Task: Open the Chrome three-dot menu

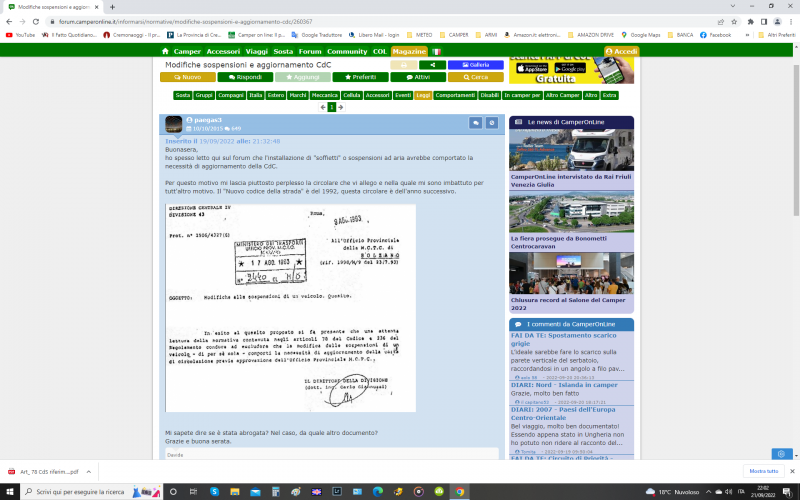Action: 790,20
